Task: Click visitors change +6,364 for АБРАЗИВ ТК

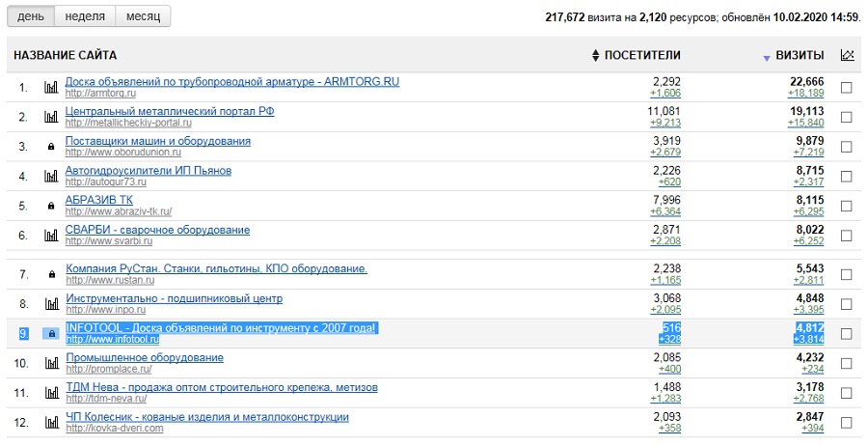Action: point(665,211)
